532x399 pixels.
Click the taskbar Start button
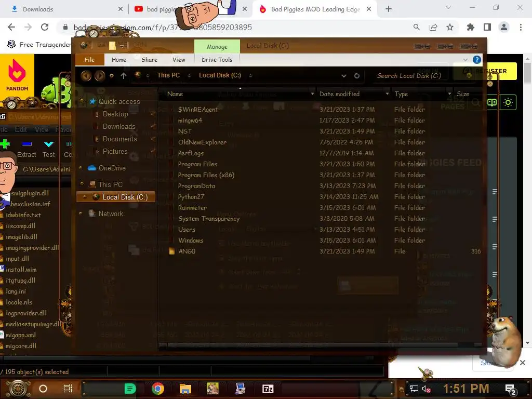tap(18, 389)
